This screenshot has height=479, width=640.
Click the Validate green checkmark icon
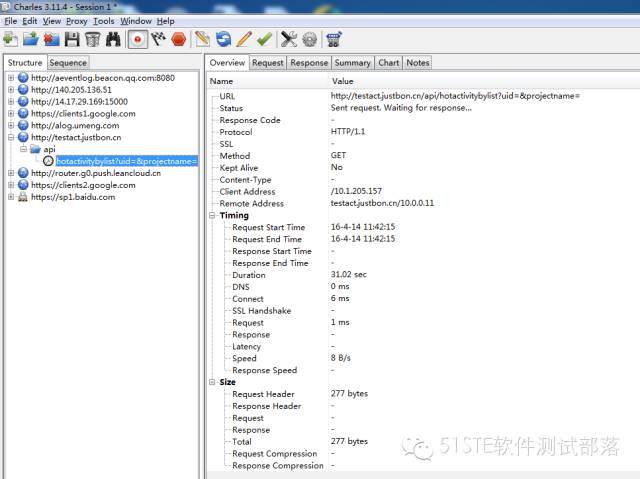pos(264,40)
